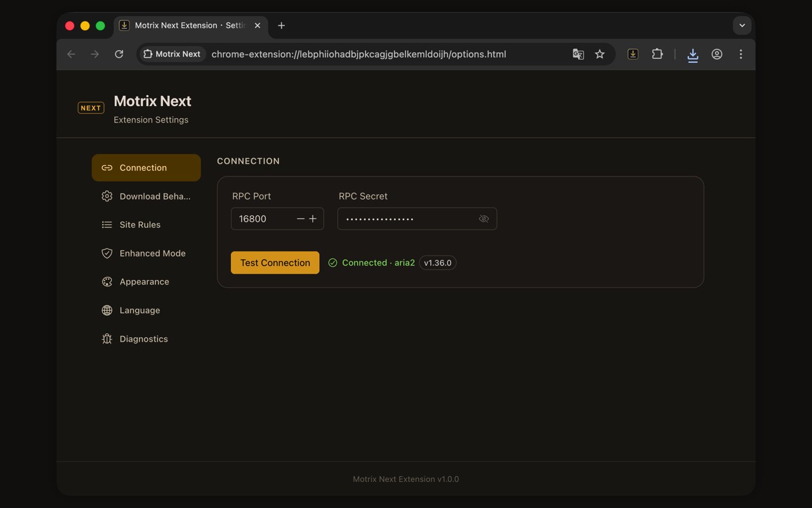Switch to Enhanced Mode section
The width and height of the screenshot is (812, 508).
(x=146, y=253)
